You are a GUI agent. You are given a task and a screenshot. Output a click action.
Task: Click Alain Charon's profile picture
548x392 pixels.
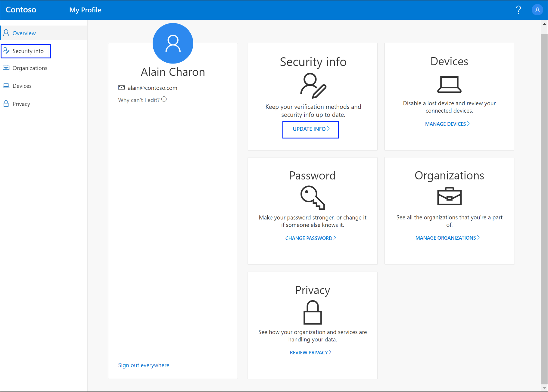pyautogui.click(x=173, y=43)
